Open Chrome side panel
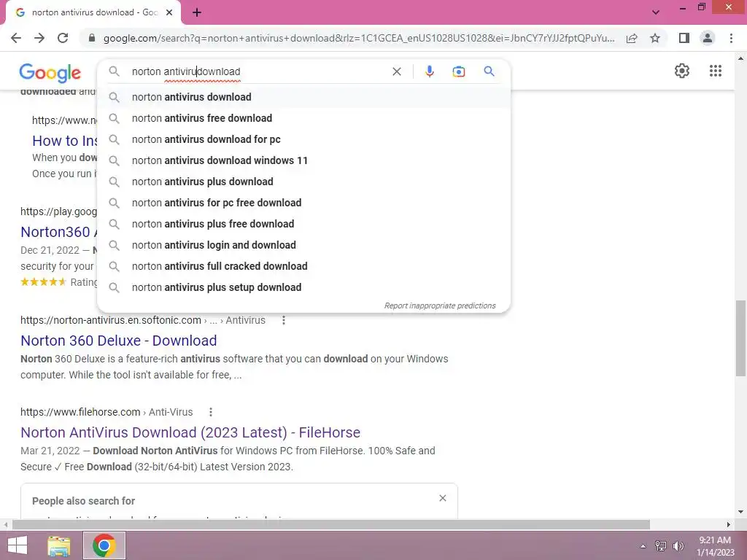747x560 pixels. 684,38
